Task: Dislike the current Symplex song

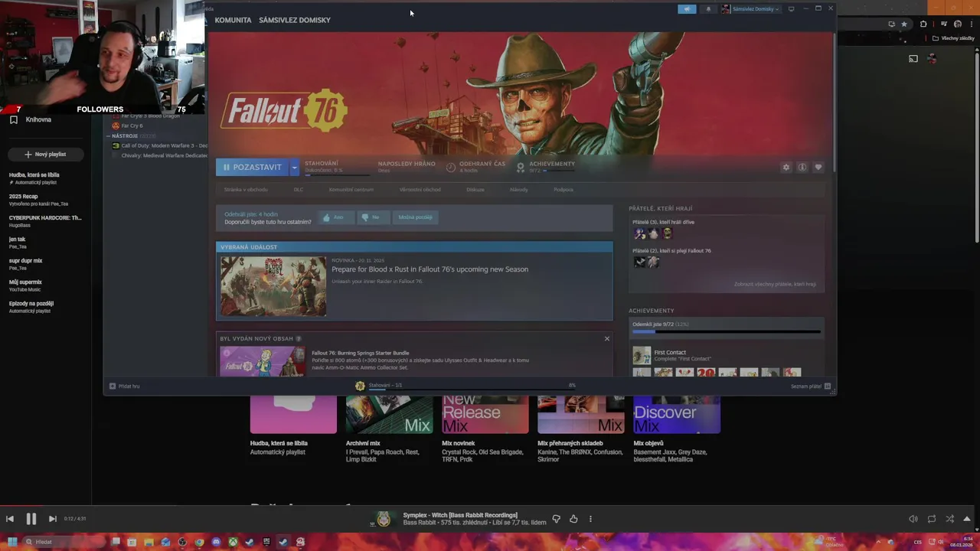Action: click(557, 519)
